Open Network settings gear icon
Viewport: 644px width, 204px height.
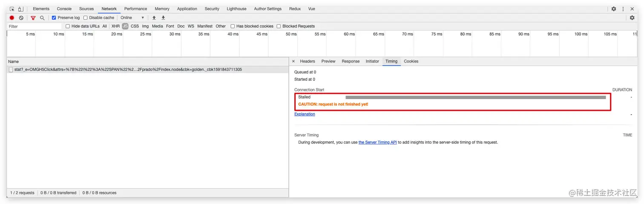point(632,18)
